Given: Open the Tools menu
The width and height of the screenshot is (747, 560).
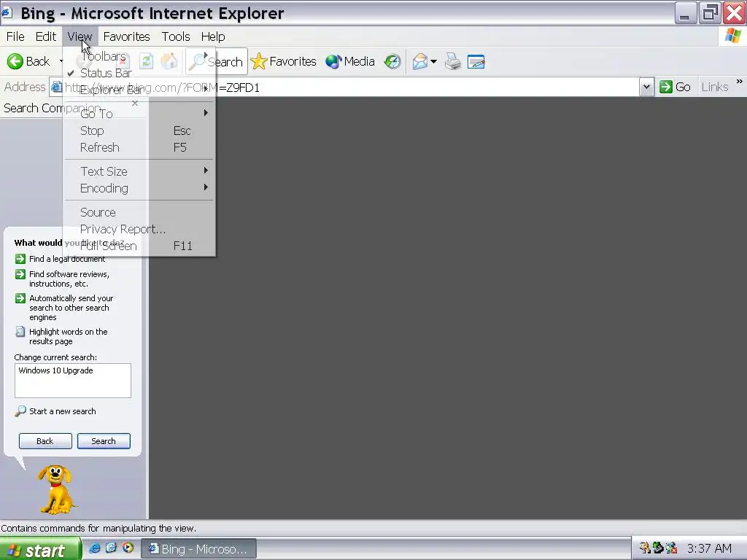Looking at the screenshot, I should pos(176,36).
